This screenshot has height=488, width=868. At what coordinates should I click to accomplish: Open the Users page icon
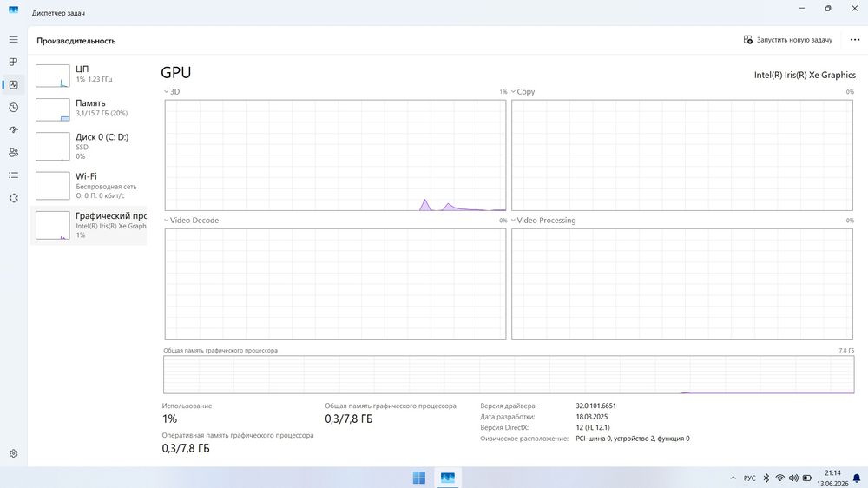(x=13, y=152)
